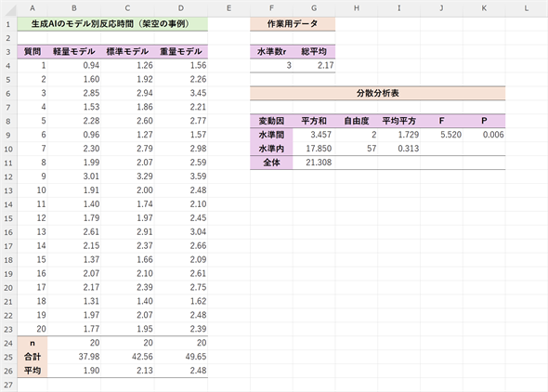
Task: Select column G header
Action: [314, 7]
